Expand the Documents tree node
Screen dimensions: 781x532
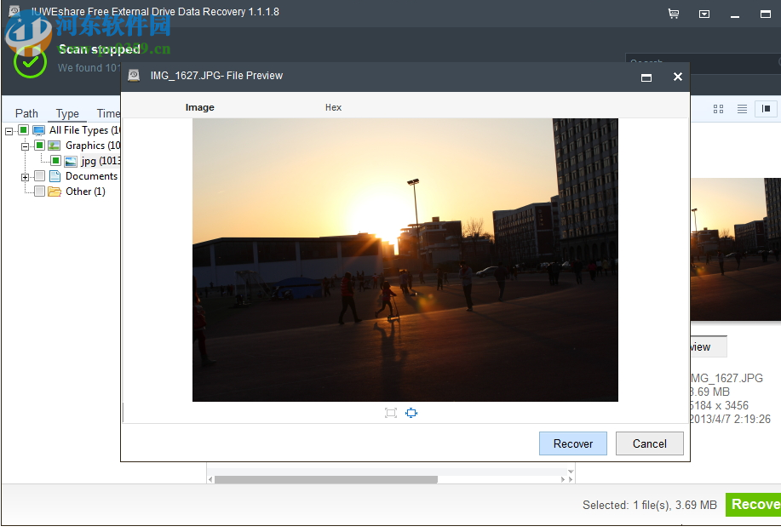[x=25, y=176]
